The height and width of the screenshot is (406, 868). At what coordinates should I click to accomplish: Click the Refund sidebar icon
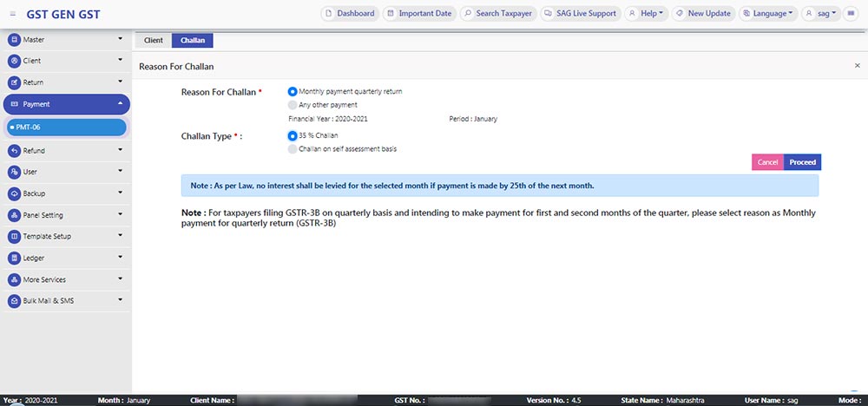[14, 151]
